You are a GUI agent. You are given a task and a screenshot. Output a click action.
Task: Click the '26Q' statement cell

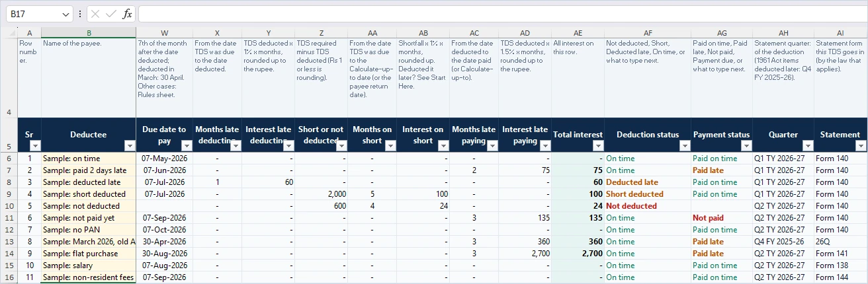tap(840, 242)
